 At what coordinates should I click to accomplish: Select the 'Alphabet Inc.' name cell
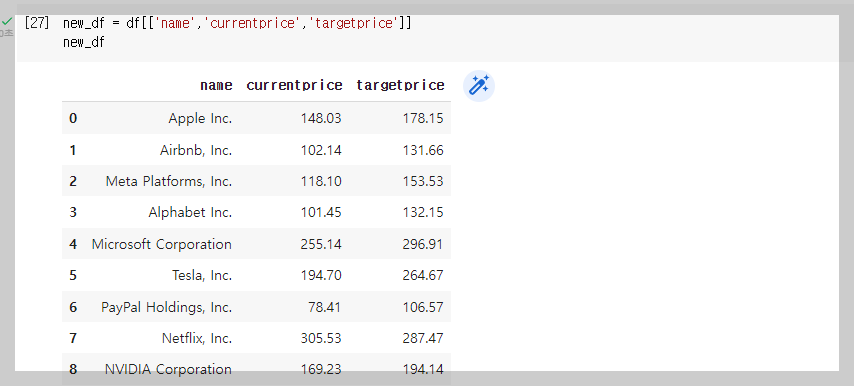point(191,212)
